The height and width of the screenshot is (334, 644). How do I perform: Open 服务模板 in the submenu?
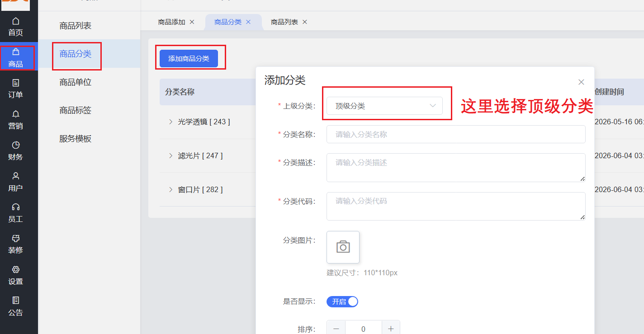pos(76,139)
